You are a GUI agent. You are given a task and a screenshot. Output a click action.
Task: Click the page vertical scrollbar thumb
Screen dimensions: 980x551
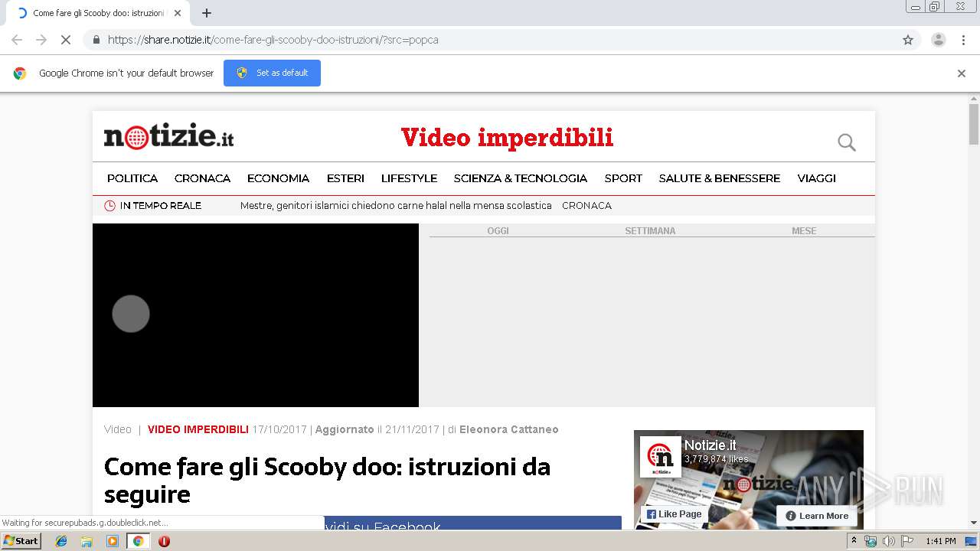tap(974, 124)
